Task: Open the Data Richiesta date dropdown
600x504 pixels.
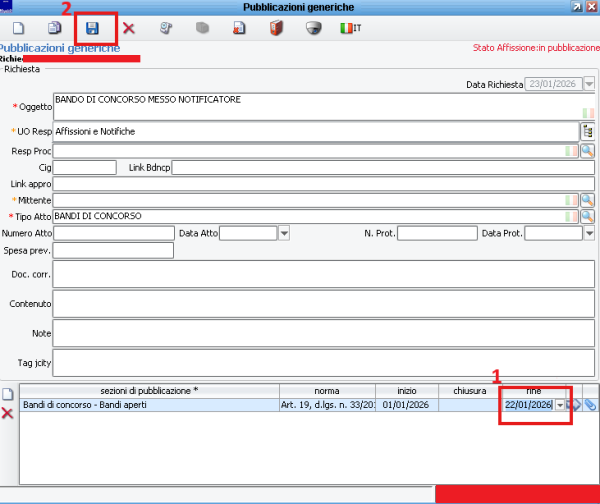Action: coord(589,85)
